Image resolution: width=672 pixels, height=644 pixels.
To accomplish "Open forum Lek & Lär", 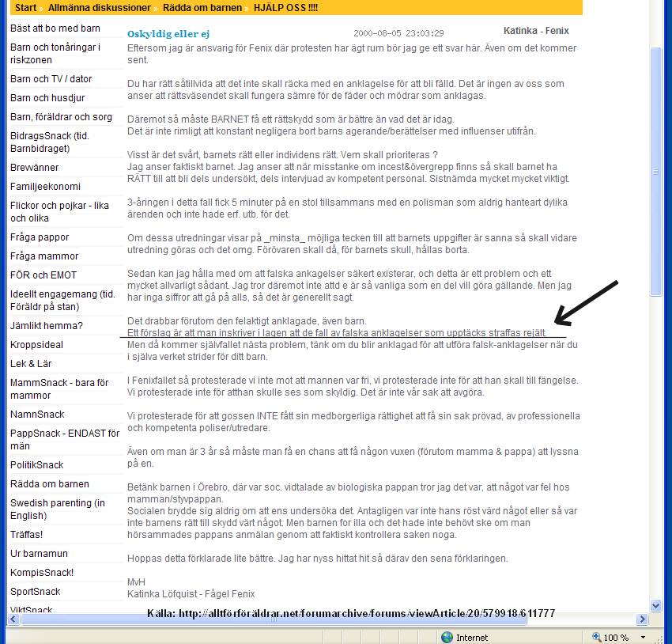I will [31, 364].
